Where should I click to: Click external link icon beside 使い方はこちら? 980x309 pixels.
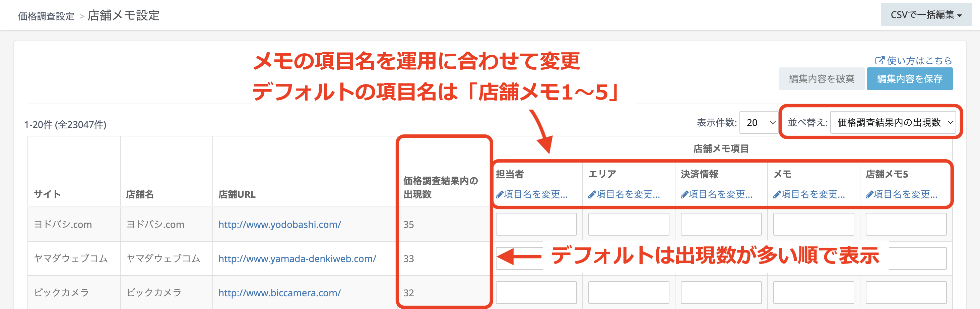(879, 61)
